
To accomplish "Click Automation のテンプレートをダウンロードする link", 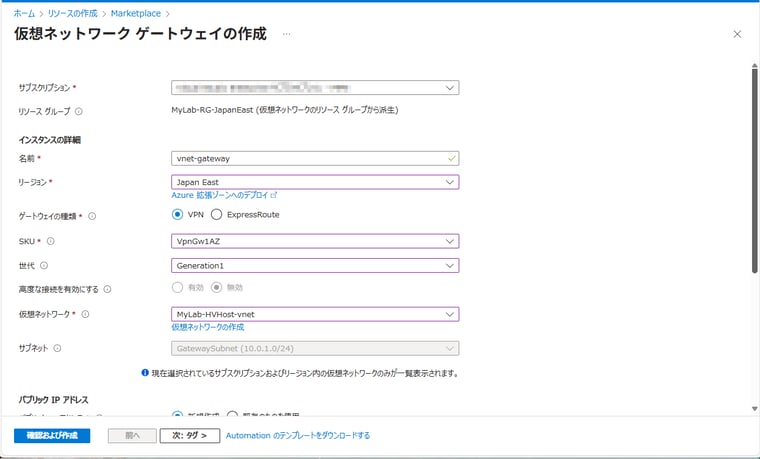I will pyautogui.click(x=298, y=435).
